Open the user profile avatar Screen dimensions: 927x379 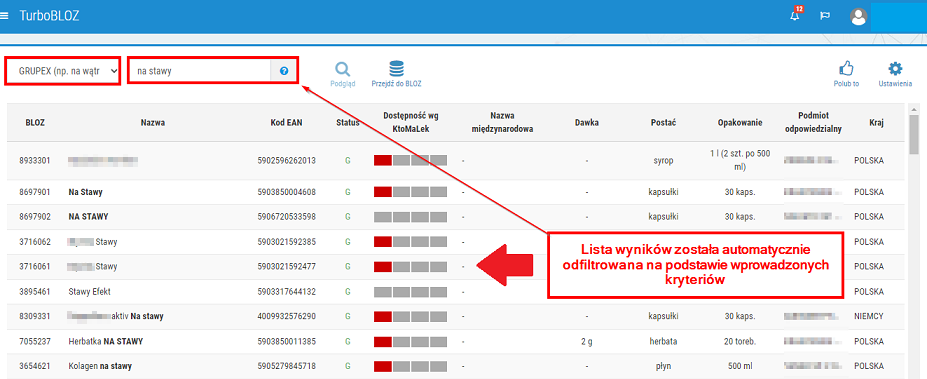tap(858, 17)
